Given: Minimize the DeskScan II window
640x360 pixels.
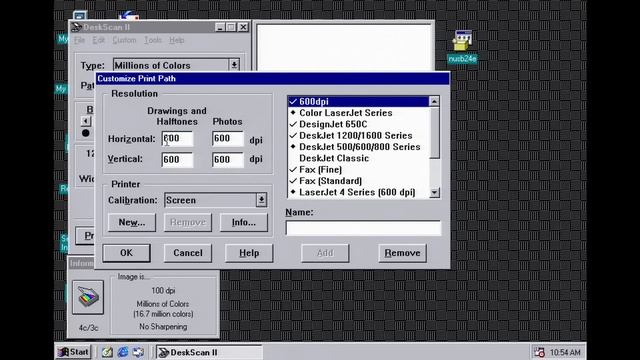Looking at the screenshot, I should 220,27.
